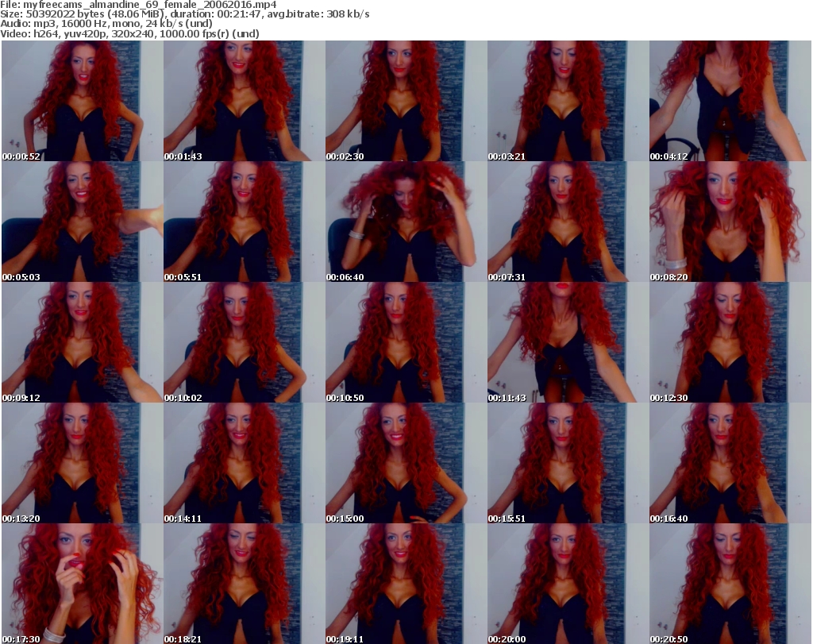Select the thumbnail timestamped 00:08:20
Image resolution: width=813 pixels, height=644 pixels.
(x=730, y=222)
